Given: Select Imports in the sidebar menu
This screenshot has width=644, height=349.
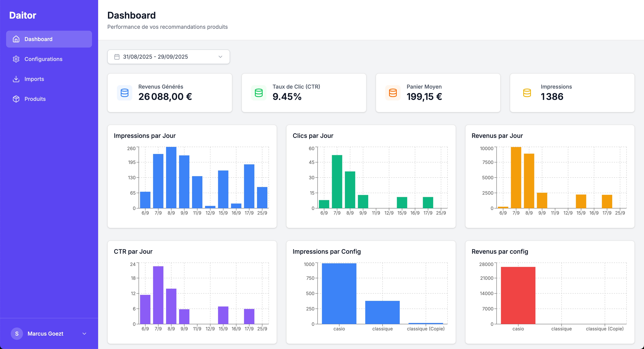Looking at the screenshot, I should 34,79.
